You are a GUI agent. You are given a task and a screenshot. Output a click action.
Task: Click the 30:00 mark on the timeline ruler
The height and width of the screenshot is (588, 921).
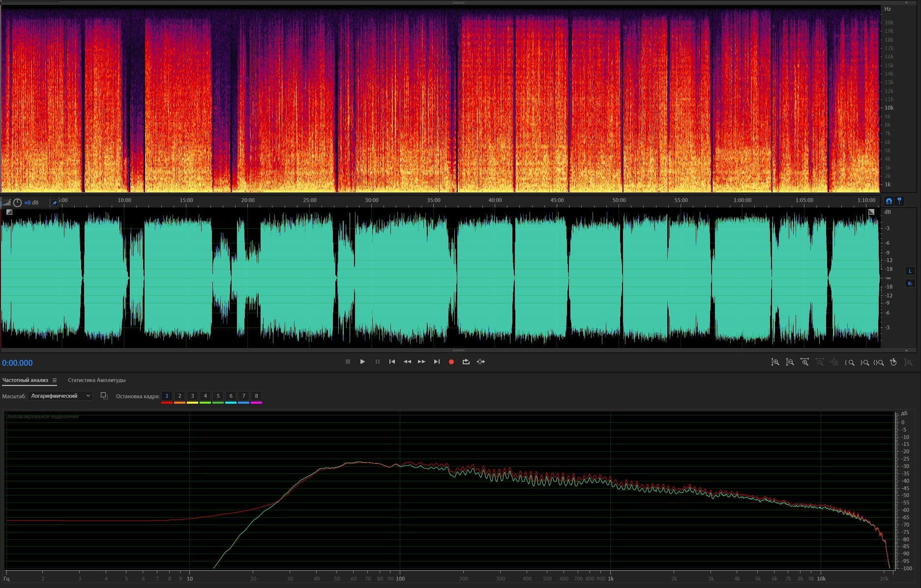pyautogui.click(x=372, y=200)
